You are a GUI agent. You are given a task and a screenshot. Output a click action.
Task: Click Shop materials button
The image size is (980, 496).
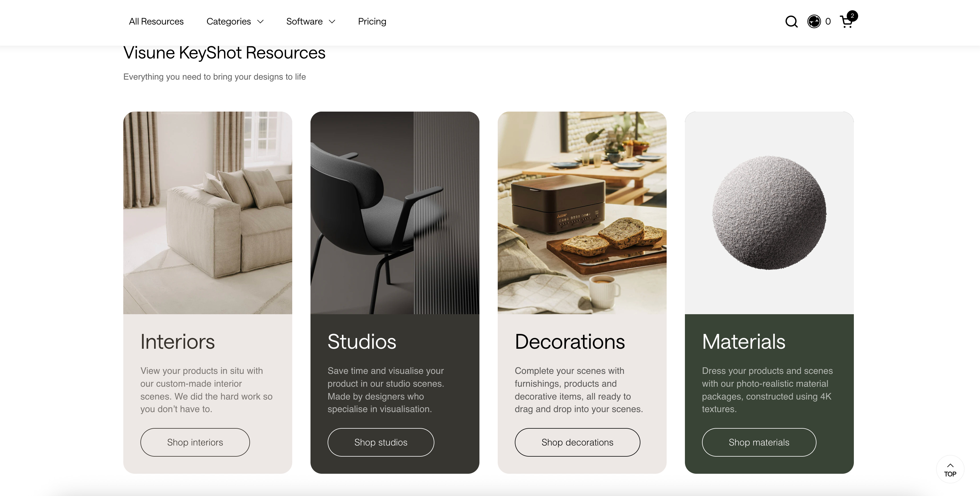[x=759, y=442]
